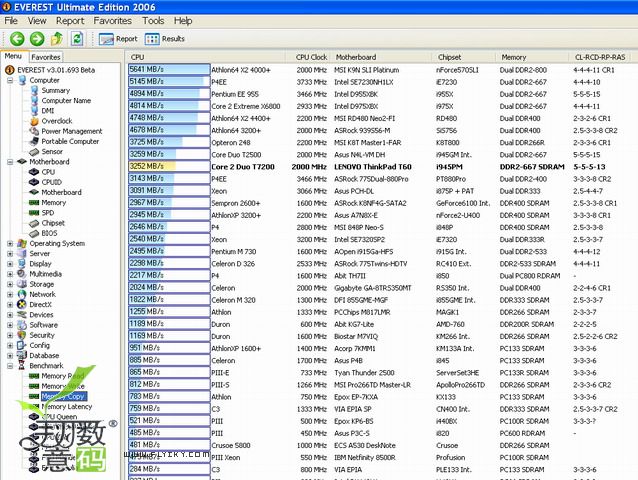Expand the Multimedia node

tap(10, 274)
